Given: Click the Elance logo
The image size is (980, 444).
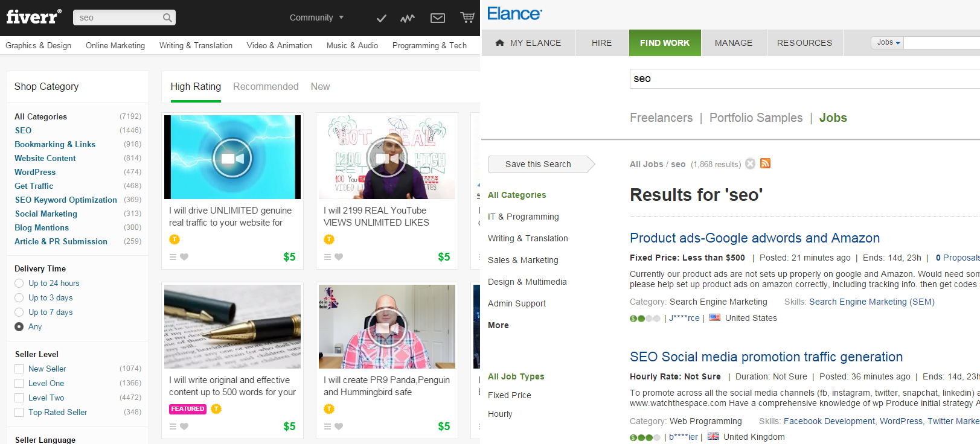Looking at the screenshot, I should pyautogui.click(x=514, y=13).
